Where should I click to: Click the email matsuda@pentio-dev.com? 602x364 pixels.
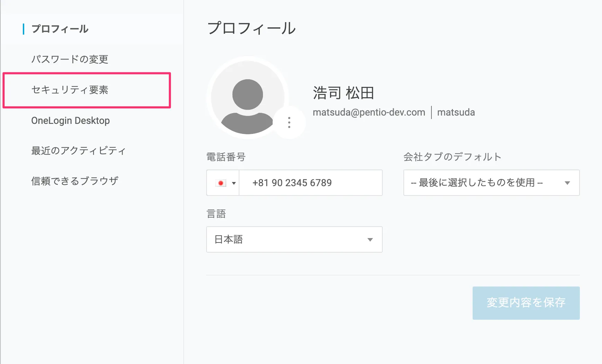point(369,112)
